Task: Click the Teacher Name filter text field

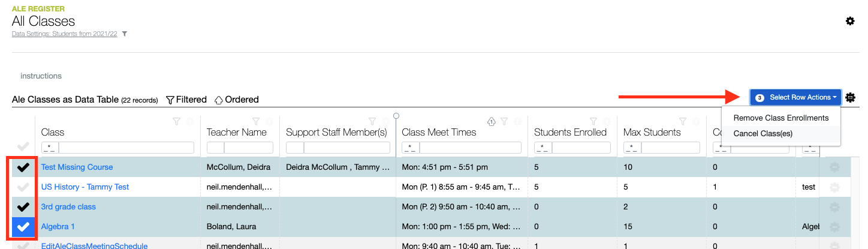Action: [248, 148]
